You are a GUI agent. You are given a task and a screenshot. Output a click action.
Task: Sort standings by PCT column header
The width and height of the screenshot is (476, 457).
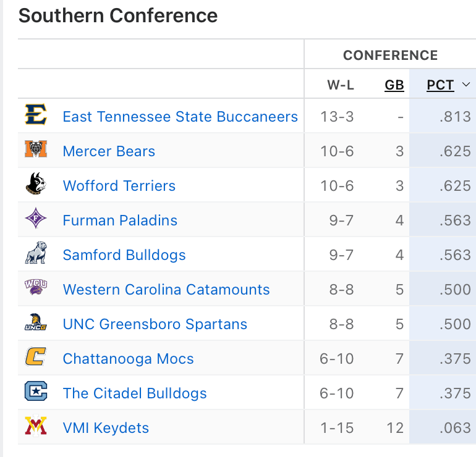point(440,85)
